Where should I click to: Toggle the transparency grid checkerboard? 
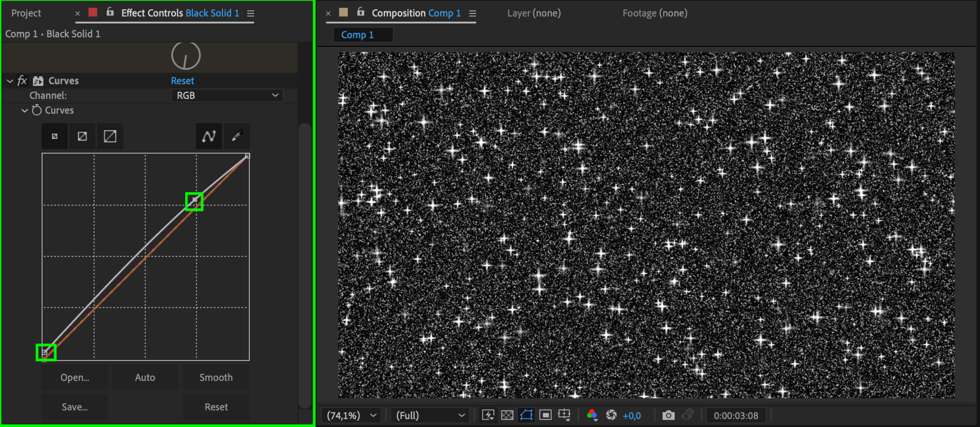tap(507, 416)
